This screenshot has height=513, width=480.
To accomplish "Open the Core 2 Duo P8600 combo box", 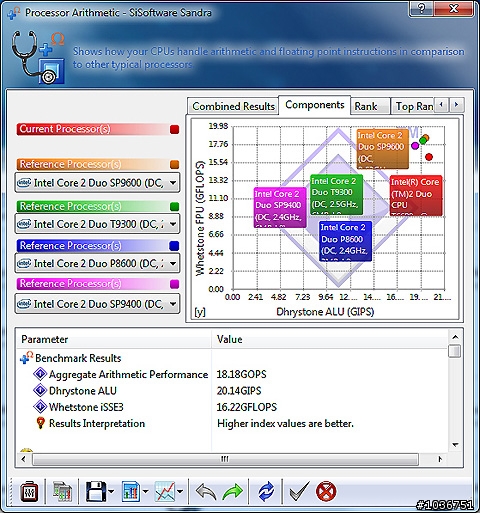I will [x=97, y=263].
